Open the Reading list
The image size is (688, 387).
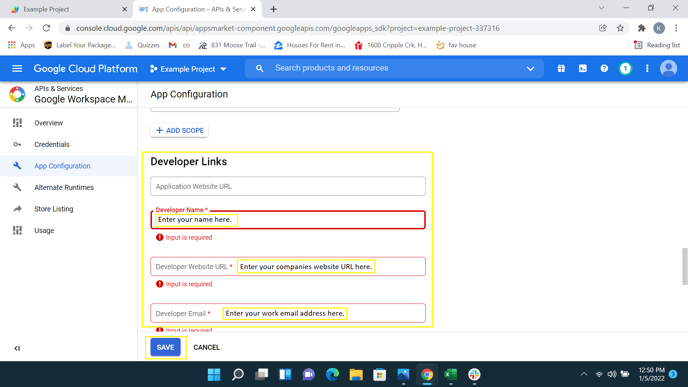657,45
